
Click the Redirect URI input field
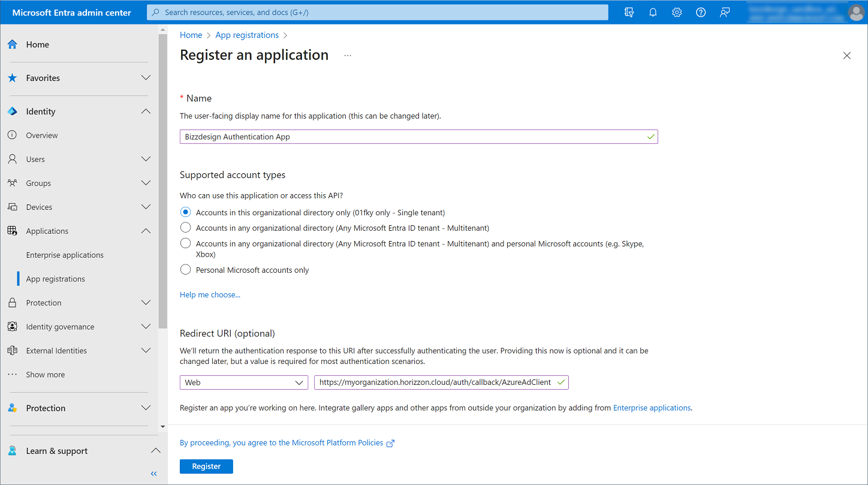point(441,382)
